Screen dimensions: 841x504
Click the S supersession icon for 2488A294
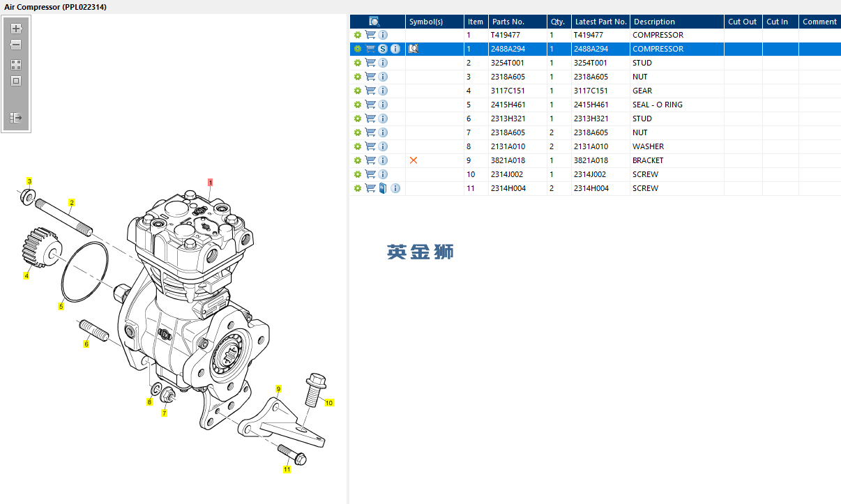point(383,49)
